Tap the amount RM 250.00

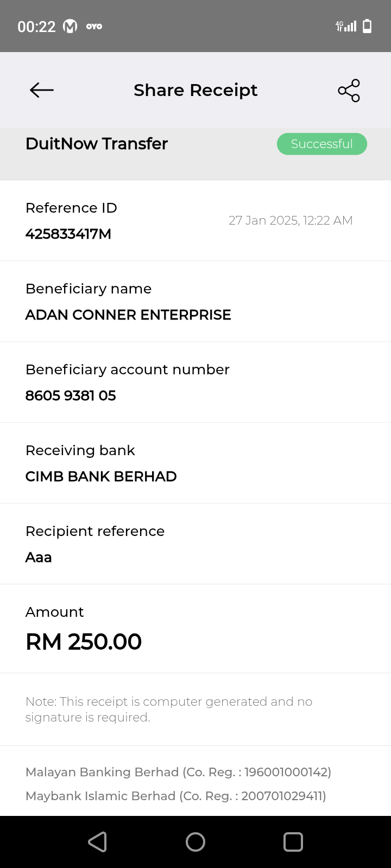[x=84, y=642]
